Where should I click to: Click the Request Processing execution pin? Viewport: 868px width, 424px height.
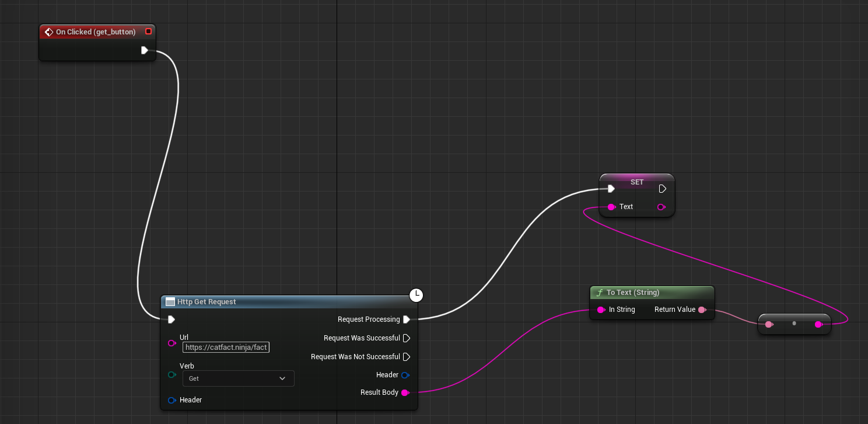point(407,319)
